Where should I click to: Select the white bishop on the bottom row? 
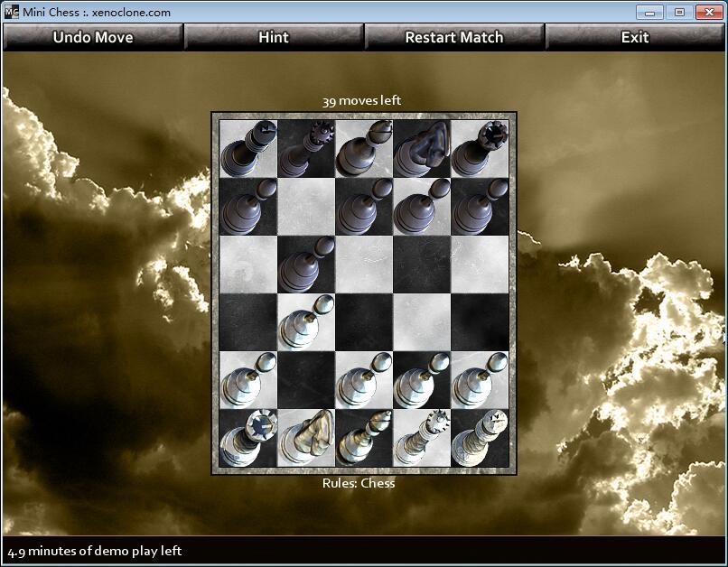[364, 438]
